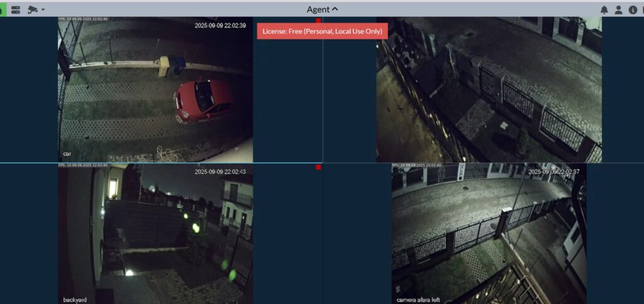Click timestamp overlay on the car camera
Screen dimensions: 644x304
coord(220,26)
